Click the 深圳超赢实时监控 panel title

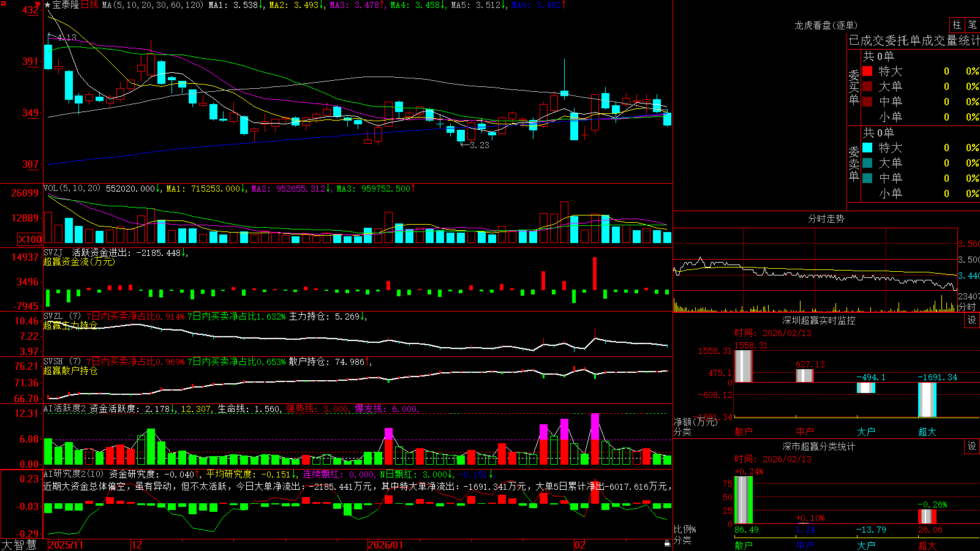tap(819, 320)
